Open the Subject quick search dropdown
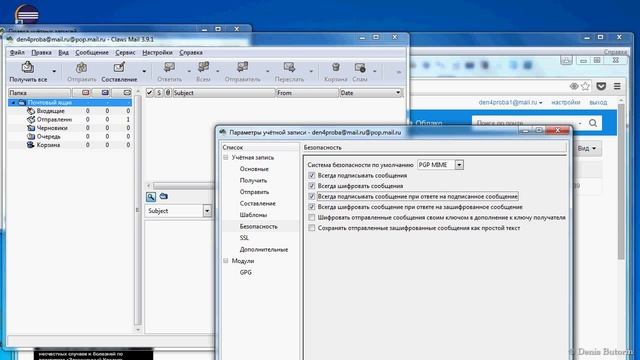The image size is (640, 360). point(207,211)
